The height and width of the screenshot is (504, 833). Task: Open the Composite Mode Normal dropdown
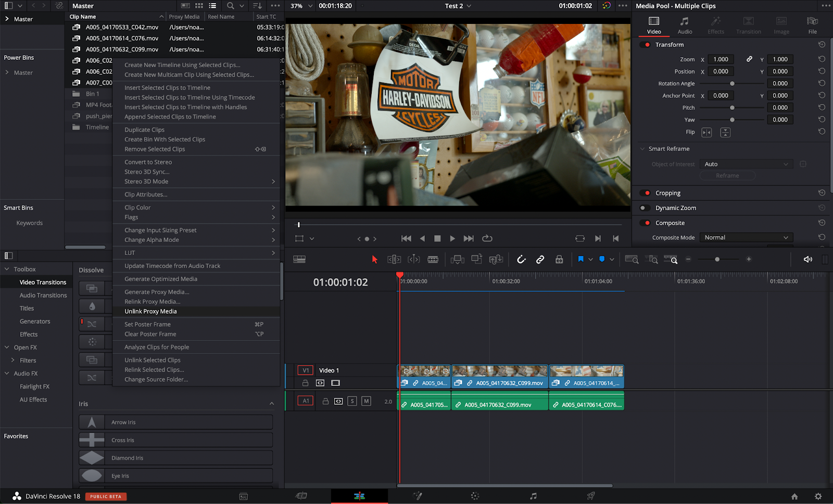(746, 238)
